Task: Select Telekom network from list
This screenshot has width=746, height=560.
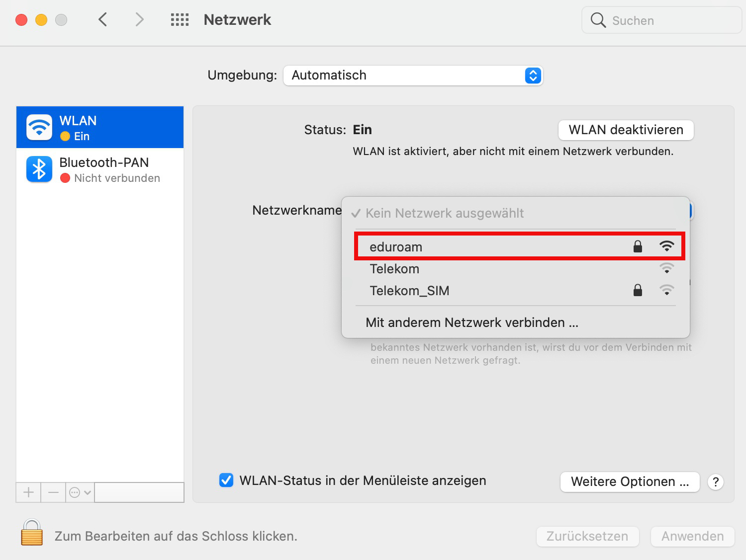Action: [x=516, y=269]
